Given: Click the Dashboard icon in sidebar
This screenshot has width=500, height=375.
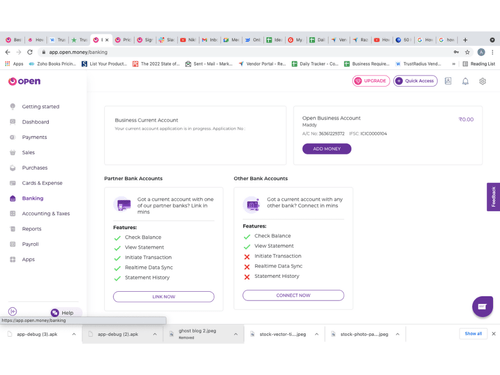Looking at the screenshot, I should [13, 122].
